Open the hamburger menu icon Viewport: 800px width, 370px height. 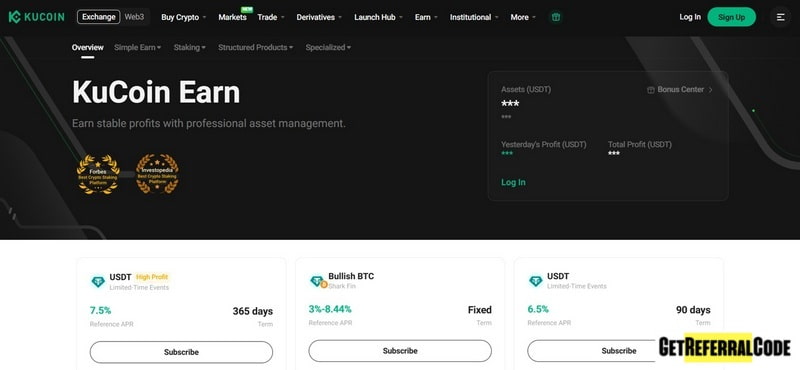[780, 17]
